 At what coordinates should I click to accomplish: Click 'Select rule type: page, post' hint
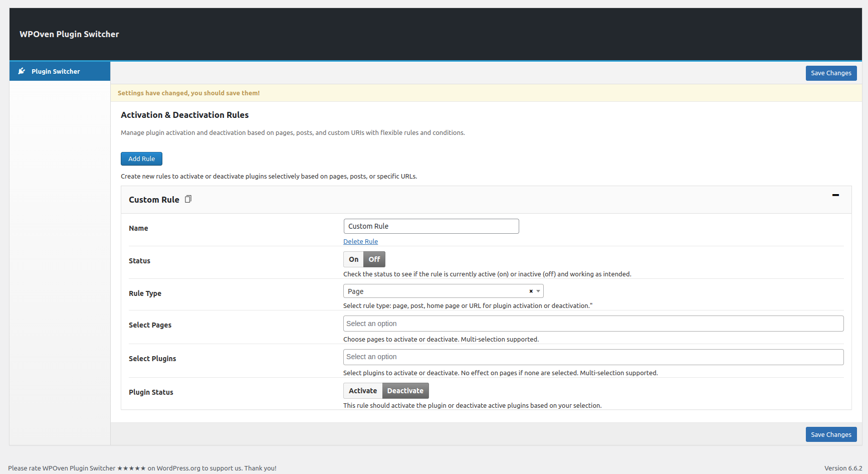(468, 306)
